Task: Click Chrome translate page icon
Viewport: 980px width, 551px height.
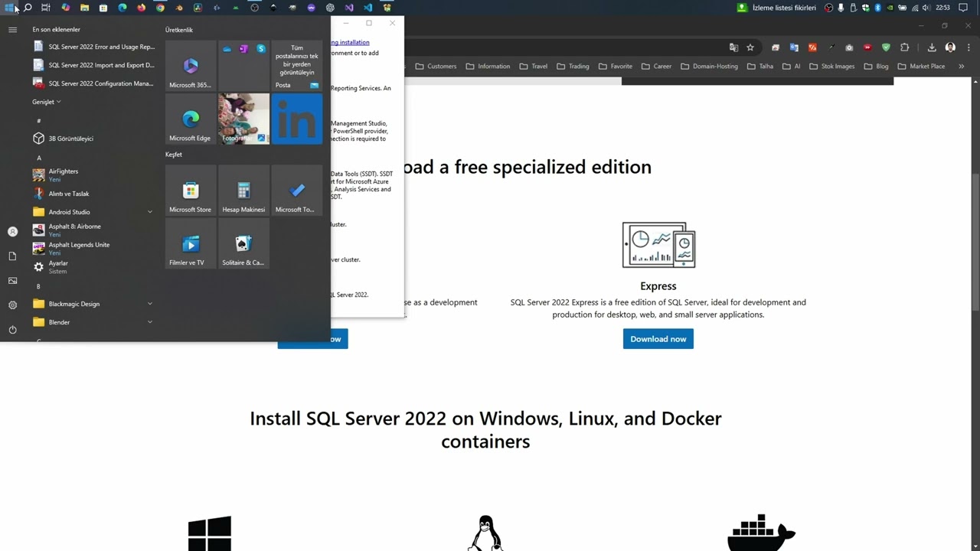Action: (x=733, y=47)
